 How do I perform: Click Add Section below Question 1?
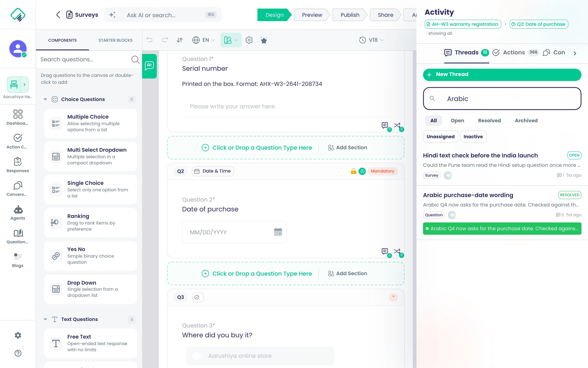click(x=347, y=147)
